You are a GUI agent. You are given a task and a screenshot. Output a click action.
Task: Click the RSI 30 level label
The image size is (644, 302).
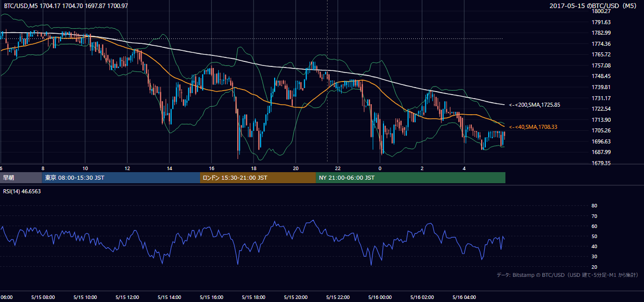pos(594,257)
